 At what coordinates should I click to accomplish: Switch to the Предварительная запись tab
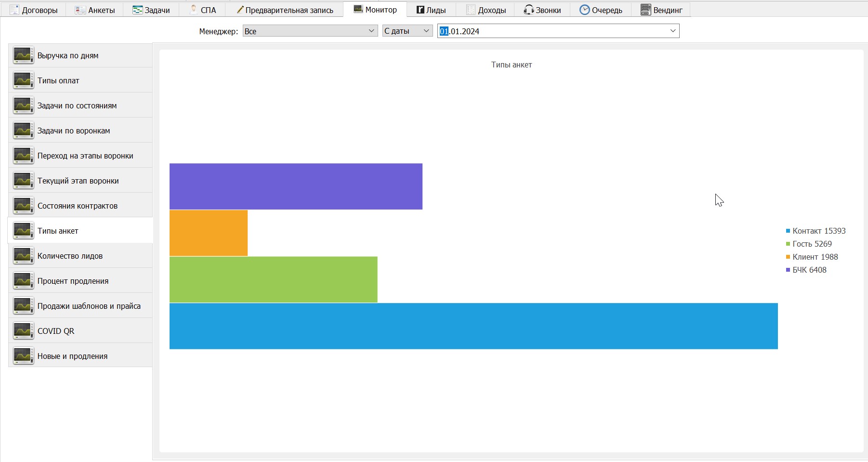click(x=285, y=10)
